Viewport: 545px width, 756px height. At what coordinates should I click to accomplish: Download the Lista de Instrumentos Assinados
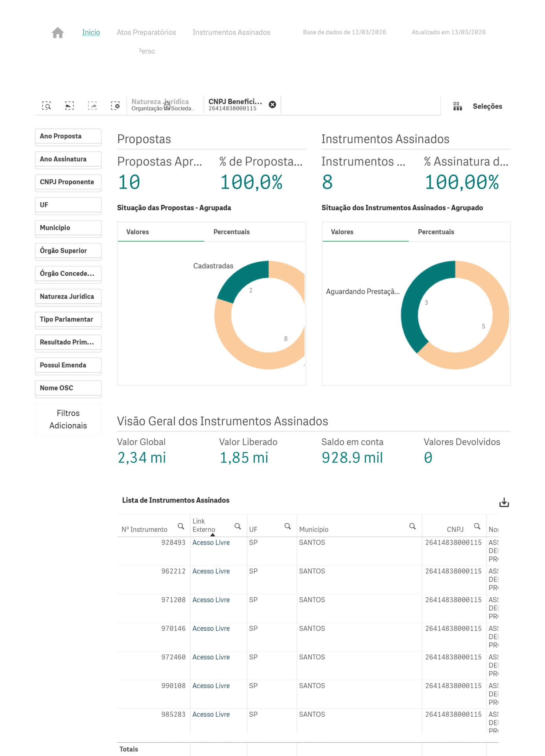[504, 503]
